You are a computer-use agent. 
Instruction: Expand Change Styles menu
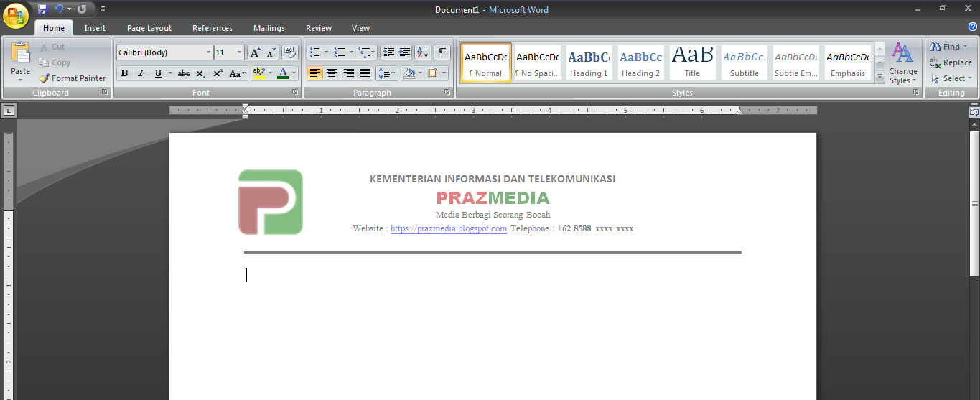tap(902, 63)
